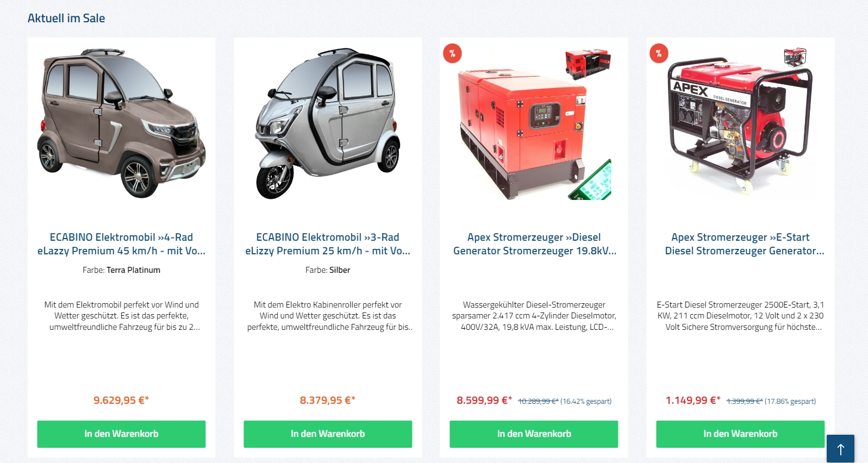This screenshot has width=868, height=463.
Task: Open the Apex E-Start generator product photo
Action: pyautogui.click(x=740, y=123)
